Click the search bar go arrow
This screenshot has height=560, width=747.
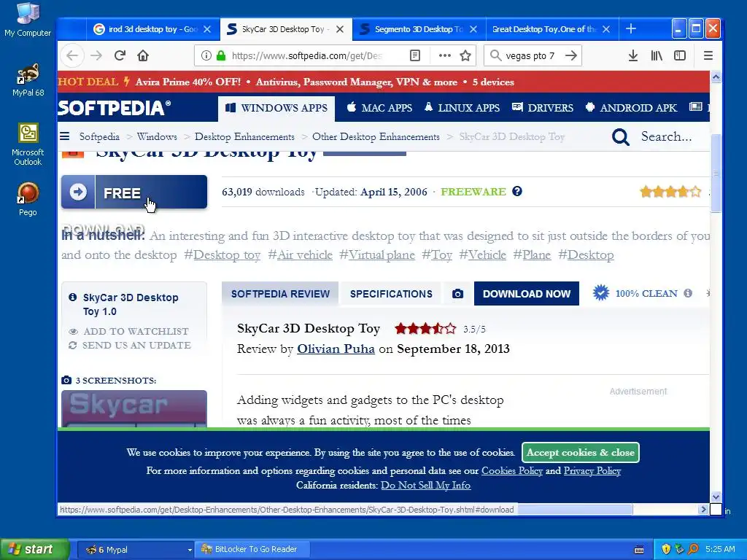pos(570,55)
